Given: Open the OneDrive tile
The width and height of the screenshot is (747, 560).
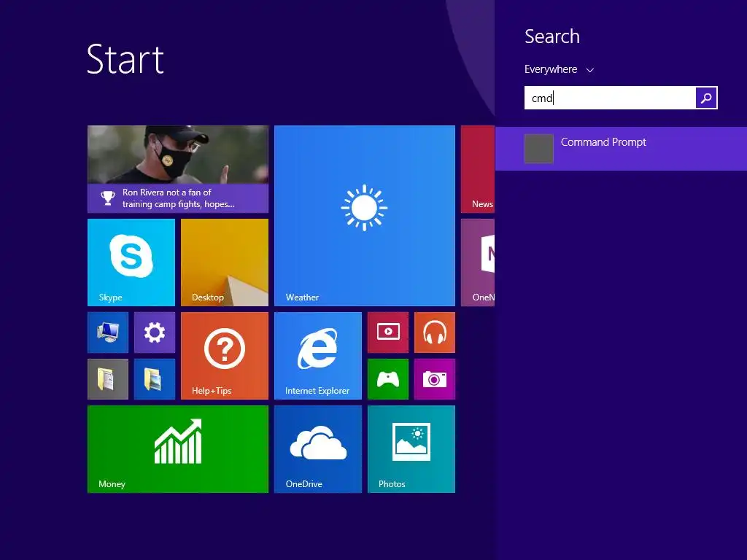Looking at the screenshot, I should click(x=318, y=449).
